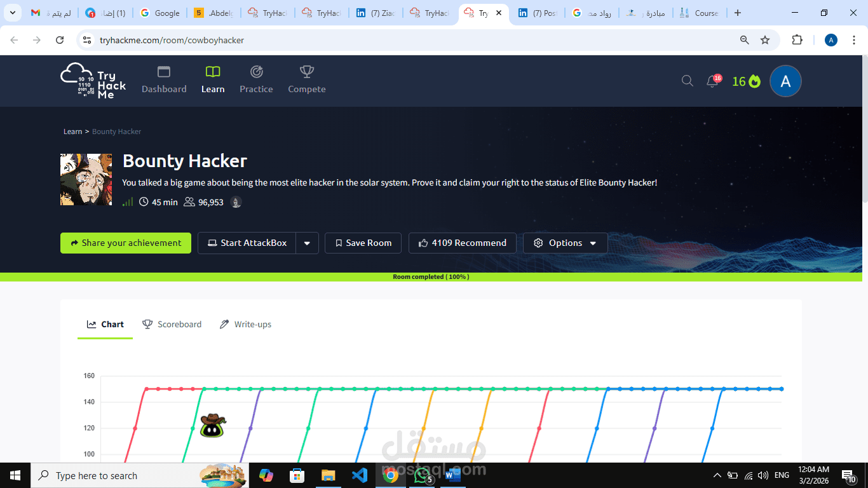Open Visual Studio Code from taskbar

(359, 475)
